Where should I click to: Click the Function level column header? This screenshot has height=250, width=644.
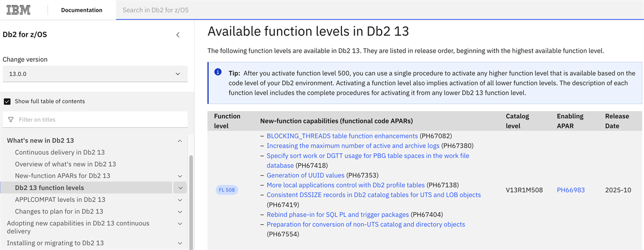tap(227, 121)
